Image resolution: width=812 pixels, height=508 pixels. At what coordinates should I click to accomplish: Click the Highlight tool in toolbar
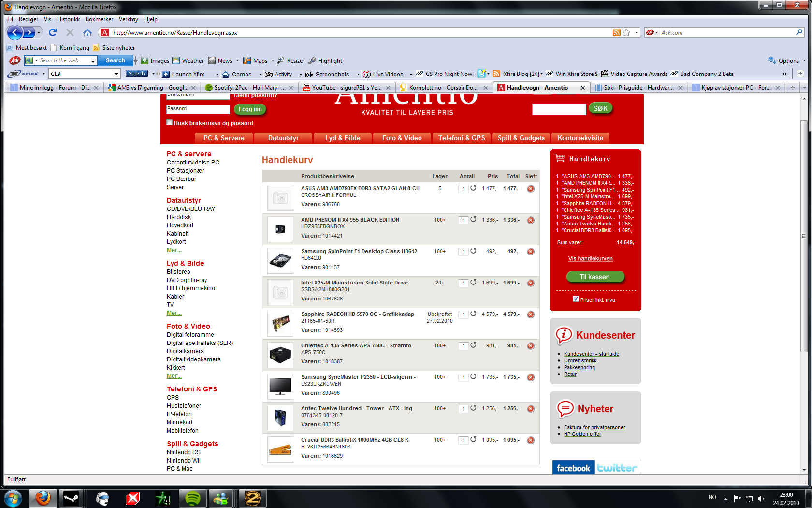click(325, 61)
